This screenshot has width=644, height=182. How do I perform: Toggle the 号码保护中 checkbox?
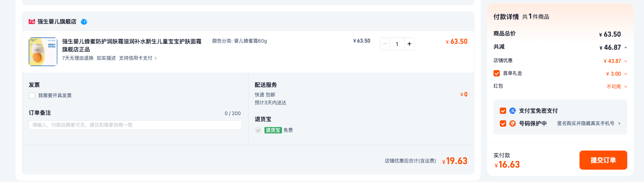[x=503, y=123]
